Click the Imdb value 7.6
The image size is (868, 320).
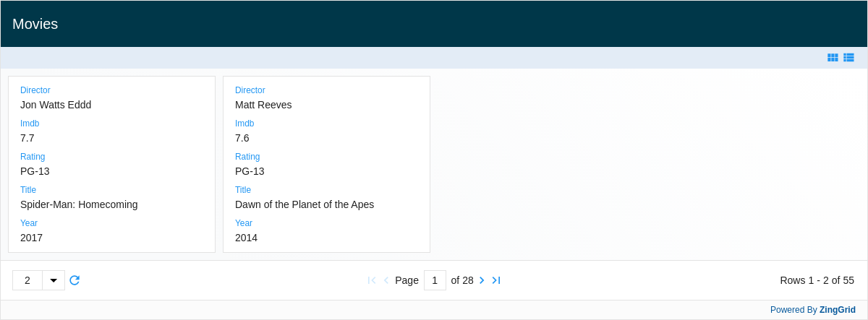point(242,138)
